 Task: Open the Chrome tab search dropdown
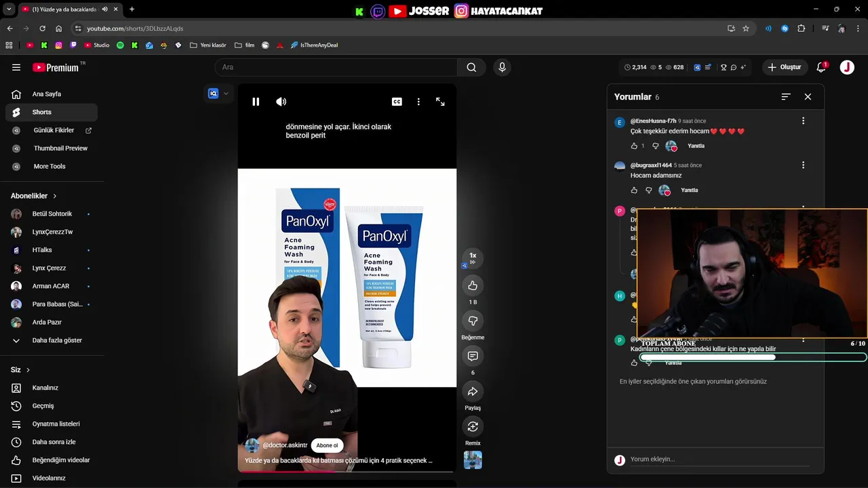point(9,9)
